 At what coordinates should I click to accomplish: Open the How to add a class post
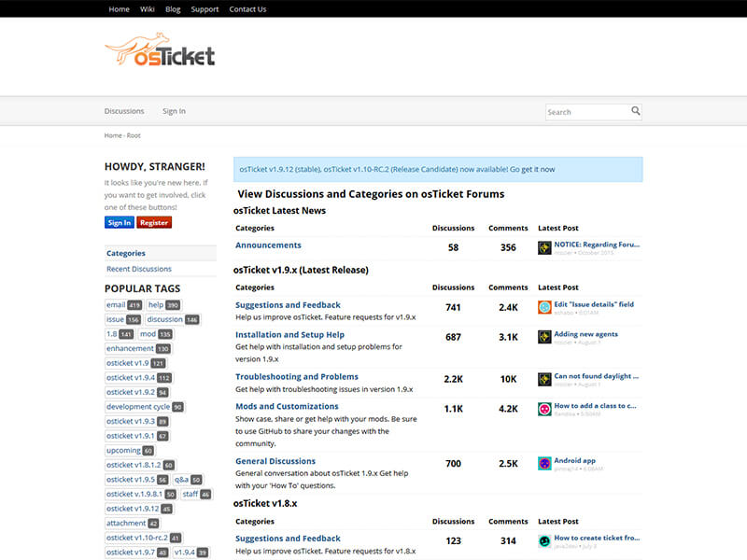point(595,406)
